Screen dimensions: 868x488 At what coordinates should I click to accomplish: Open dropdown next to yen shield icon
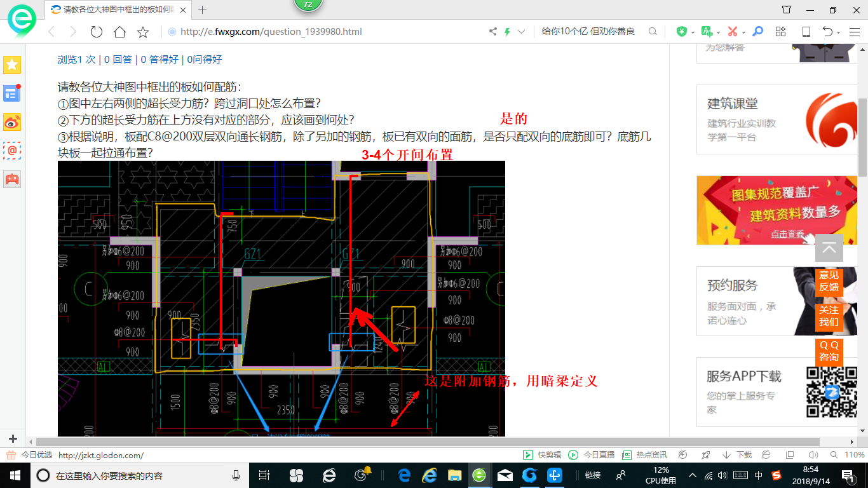click(693, 32)
